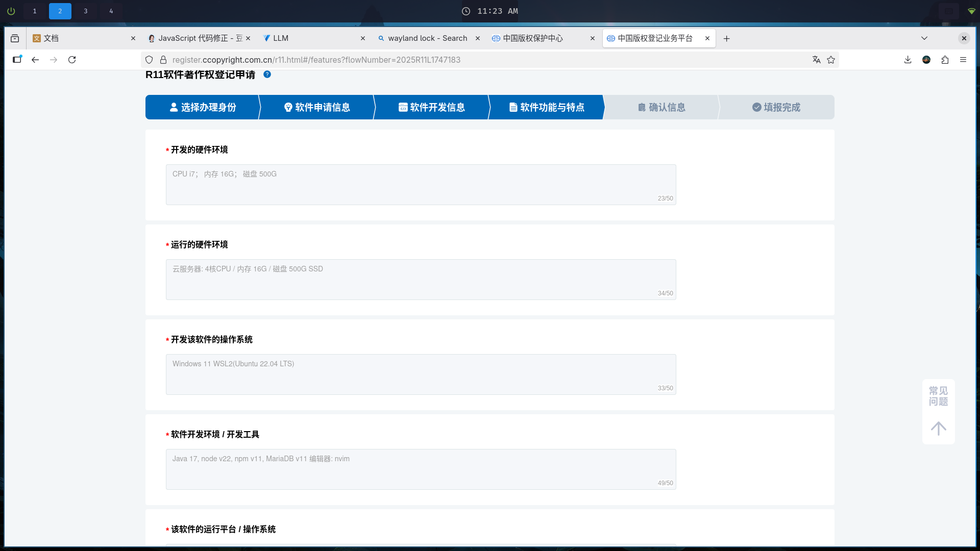Reload the current page

tap(72, 60)
